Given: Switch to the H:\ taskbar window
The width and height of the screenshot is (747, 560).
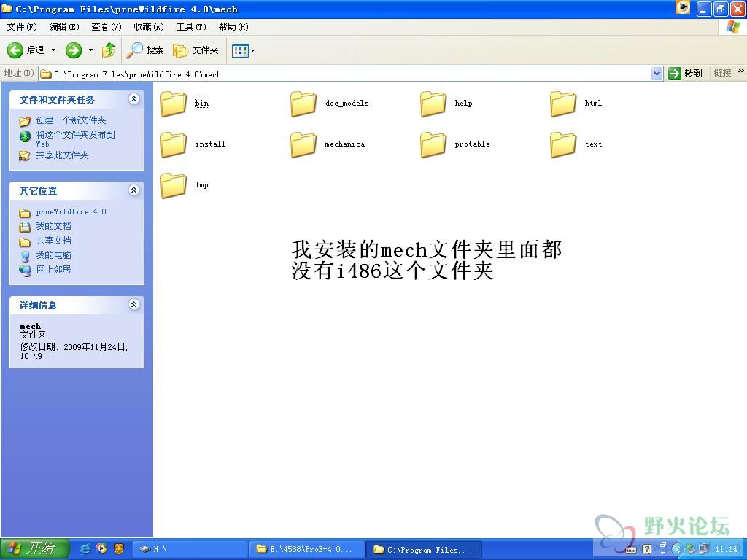Looking at the screenshot, I should pos(189,550).
